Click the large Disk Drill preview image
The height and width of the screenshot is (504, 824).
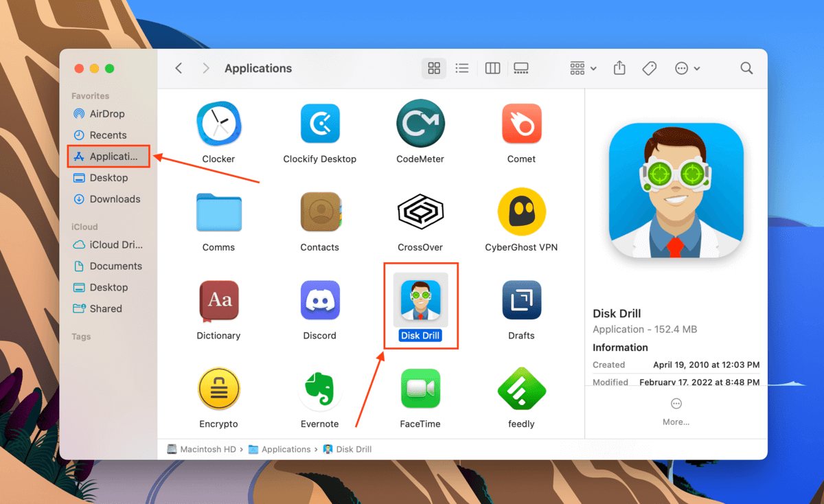pyautogui.click(x=676, y=192)
